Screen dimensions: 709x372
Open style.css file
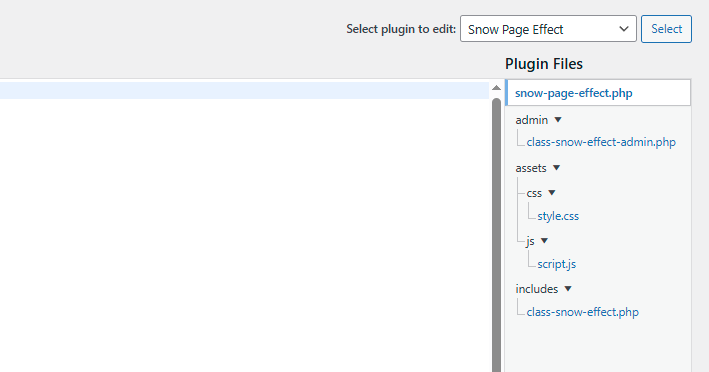[558, 216]
